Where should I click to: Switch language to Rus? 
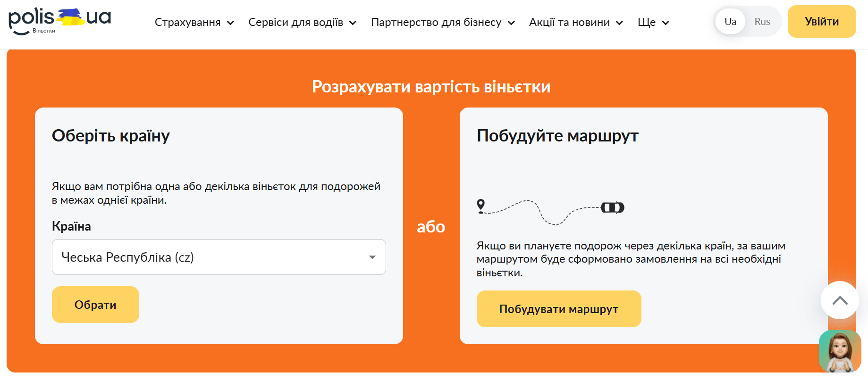(x=762, y=22)
